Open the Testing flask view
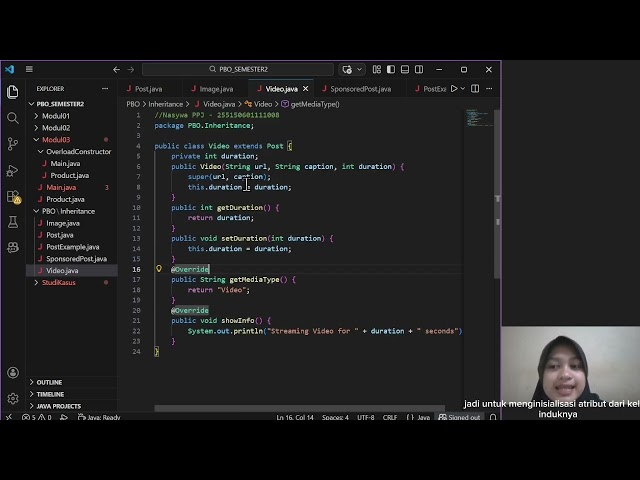 click(13, 222)
